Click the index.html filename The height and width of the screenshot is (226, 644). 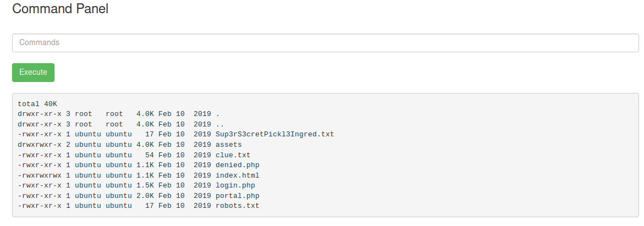(x=238, y=175)
